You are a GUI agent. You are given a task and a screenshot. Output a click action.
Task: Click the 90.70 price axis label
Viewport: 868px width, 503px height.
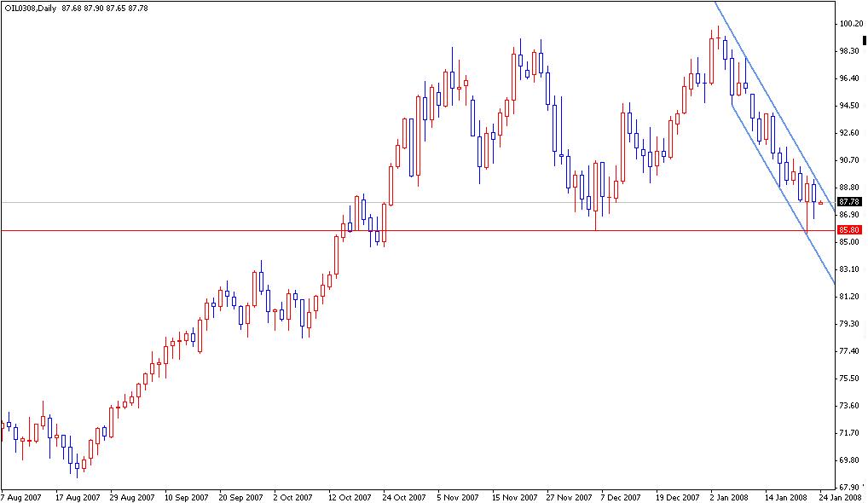[x=850, y=160]
